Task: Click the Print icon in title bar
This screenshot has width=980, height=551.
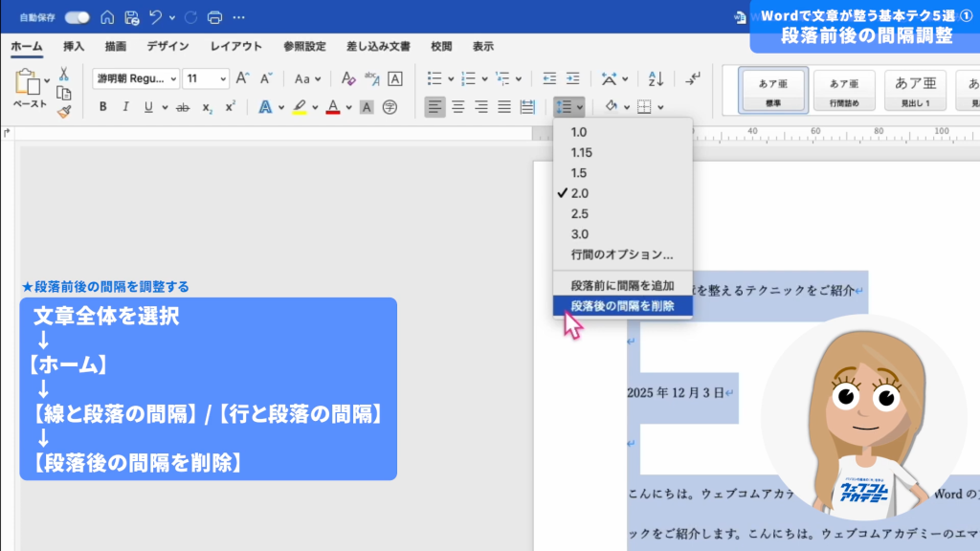Action: click(x=214, y=17)
